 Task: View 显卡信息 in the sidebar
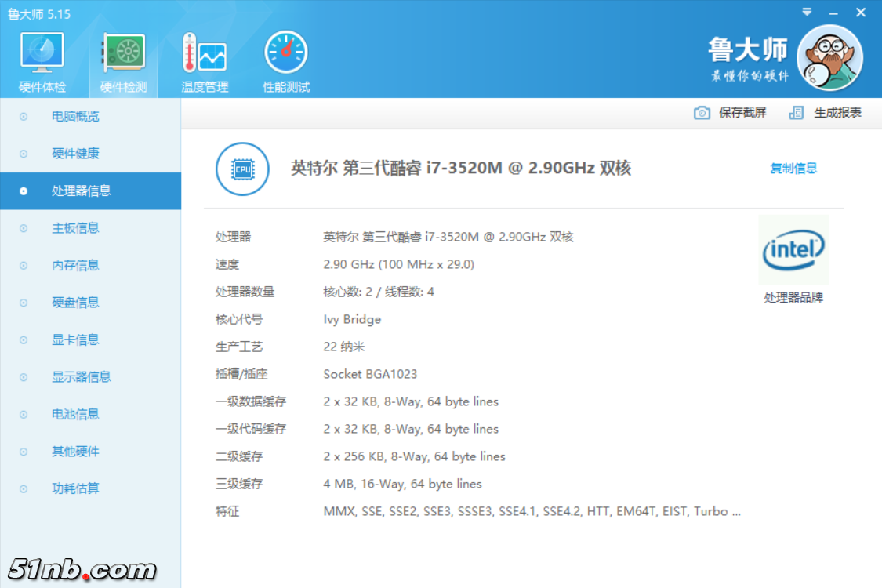[x=75, y=340]
